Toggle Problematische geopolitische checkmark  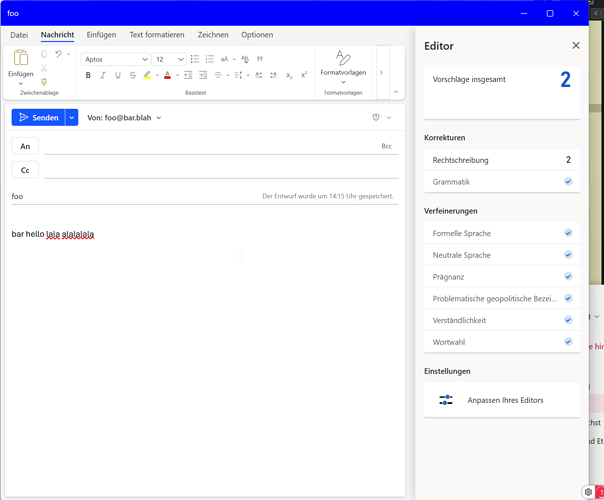pos(568,298)
